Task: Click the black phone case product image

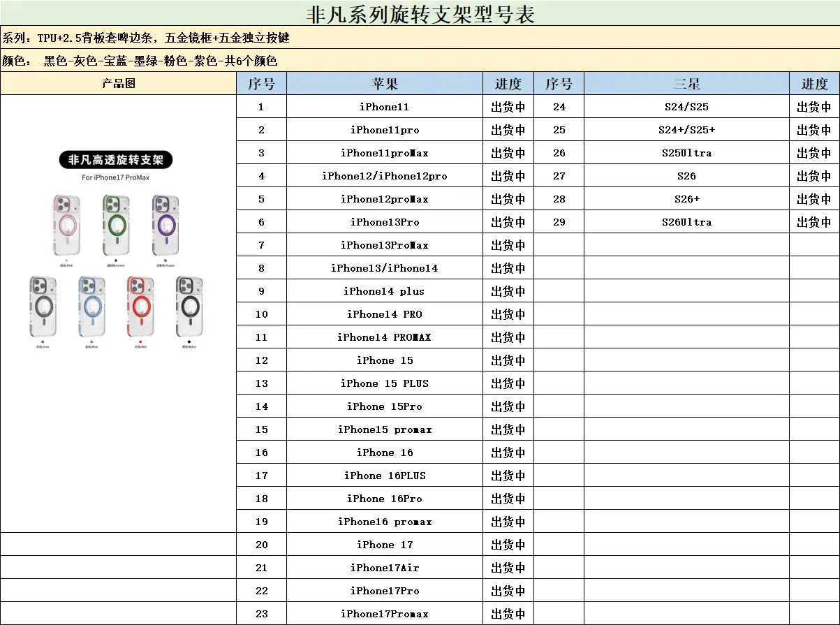Action: point(189,306)
